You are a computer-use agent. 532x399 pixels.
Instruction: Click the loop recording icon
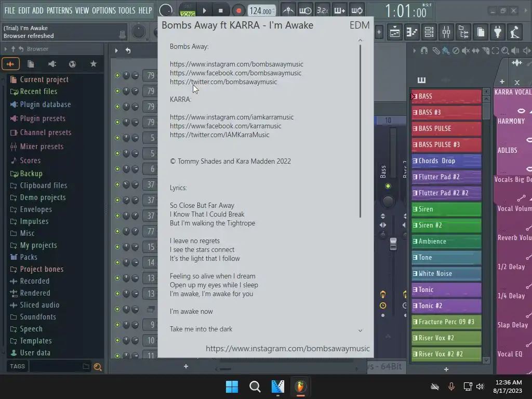356,10
